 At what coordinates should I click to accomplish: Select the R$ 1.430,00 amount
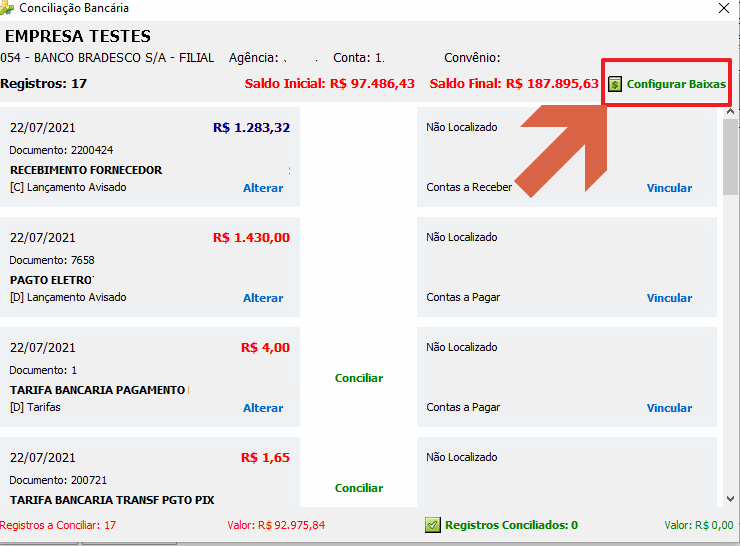tap(251, 237)
